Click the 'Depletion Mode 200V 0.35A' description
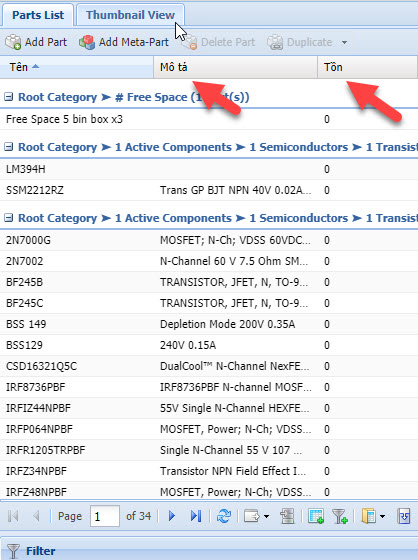 [x=227, y=324]
